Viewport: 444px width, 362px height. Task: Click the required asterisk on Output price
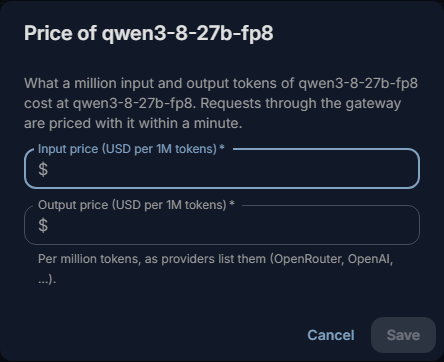click(232, 204)
